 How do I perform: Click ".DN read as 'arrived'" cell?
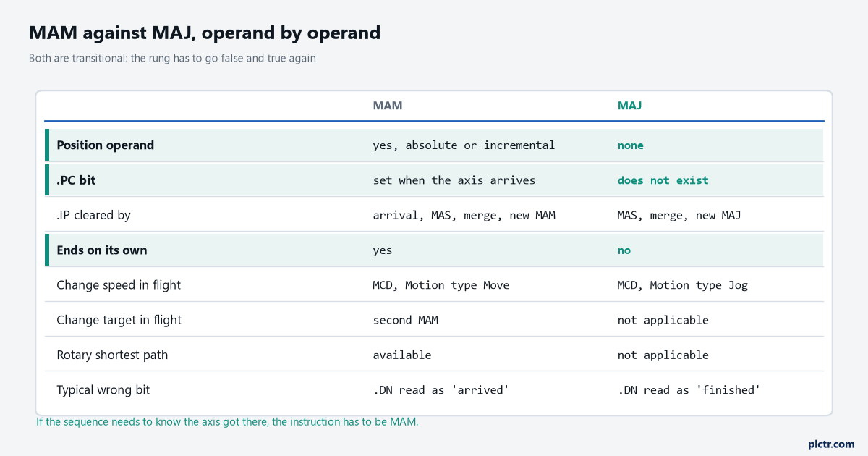coord(441,389)
